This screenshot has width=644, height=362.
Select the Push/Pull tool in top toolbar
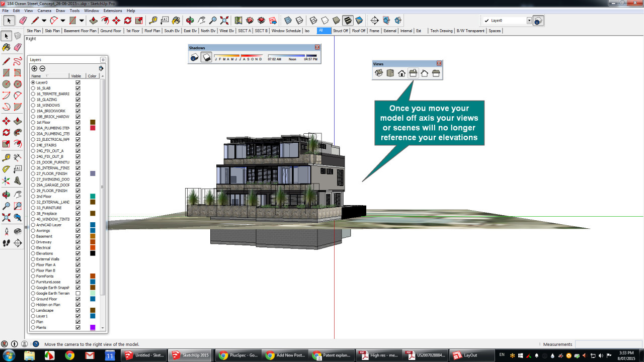point(93,21)
